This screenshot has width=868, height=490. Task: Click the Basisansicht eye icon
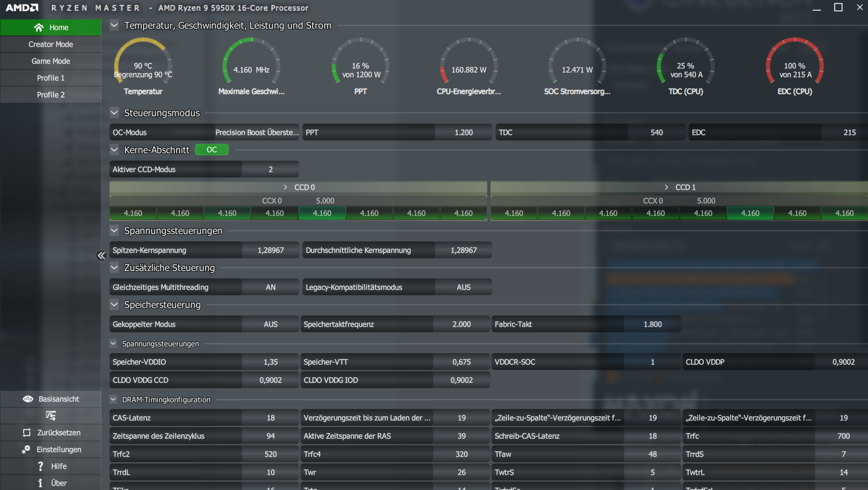pyautogui.click(x=28, y=399)
